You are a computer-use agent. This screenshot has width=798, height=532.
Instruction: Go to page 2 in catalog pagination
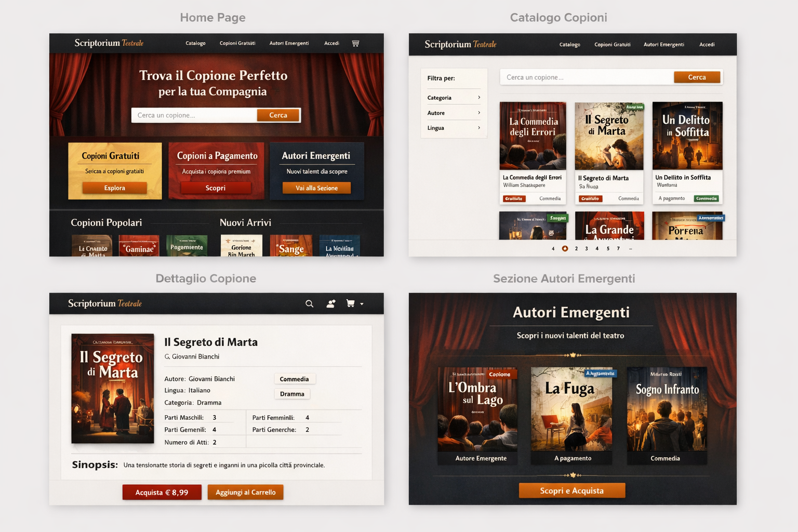[576, 249]
